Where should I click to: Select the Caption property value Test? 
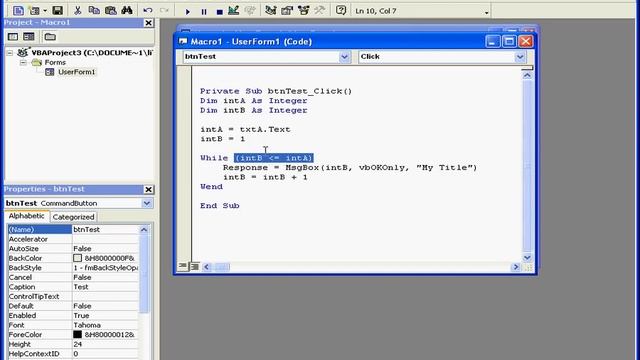[81, 287]
